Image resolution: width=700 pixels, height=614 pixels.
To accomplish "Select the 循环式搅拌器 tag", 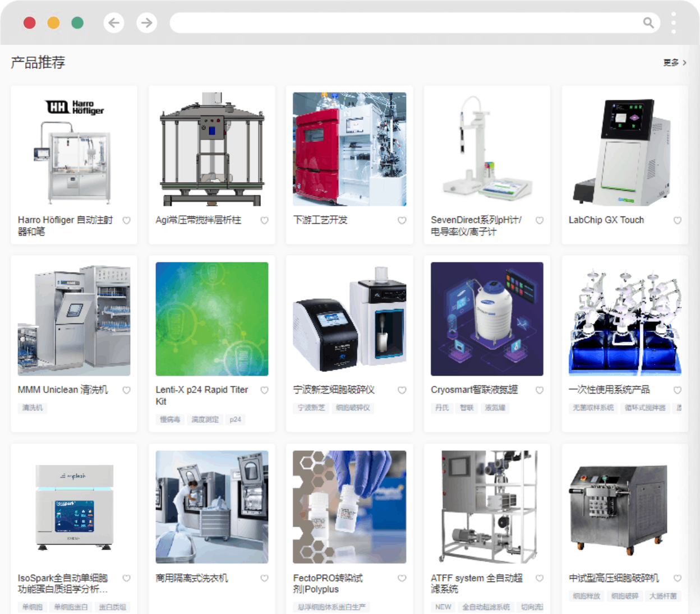I will coord(646,408).
